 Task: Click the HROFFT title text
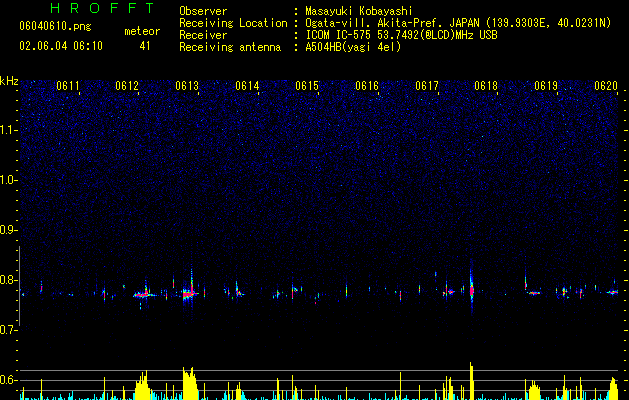click(102, 8)
